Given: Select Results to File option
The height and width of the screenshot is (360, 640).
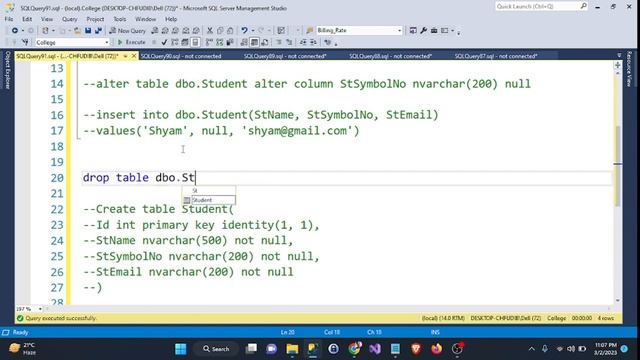Looking at the screenshot, I should tap(265, 42).
